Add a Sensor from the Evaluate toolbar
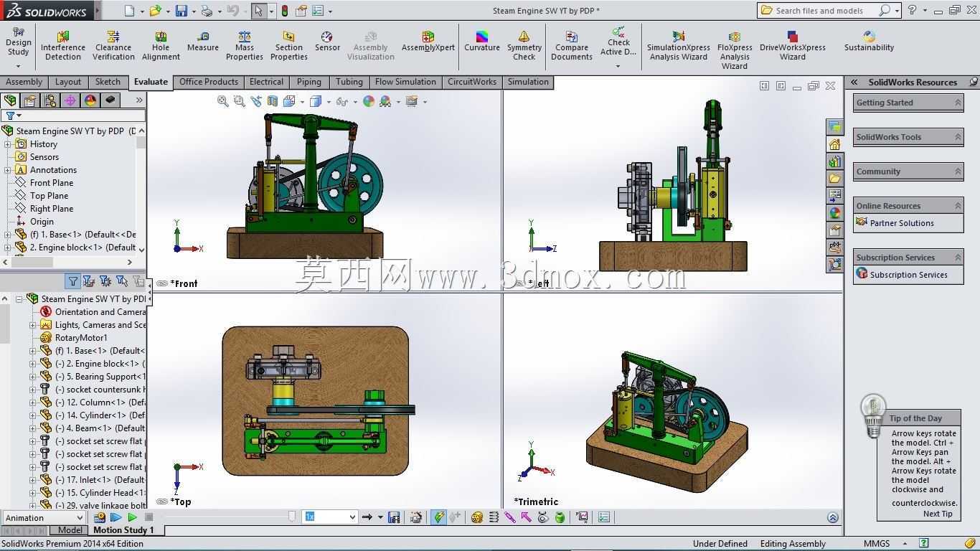Image resolution: width=980 pixels, height=551 pixels. pos(327,42)
